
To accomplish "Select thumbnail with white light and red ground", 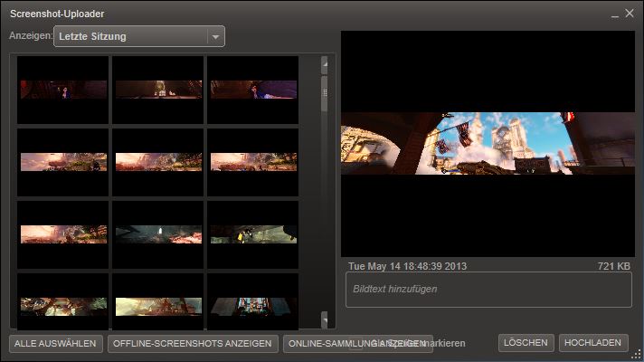I will [x=158, y=234].
